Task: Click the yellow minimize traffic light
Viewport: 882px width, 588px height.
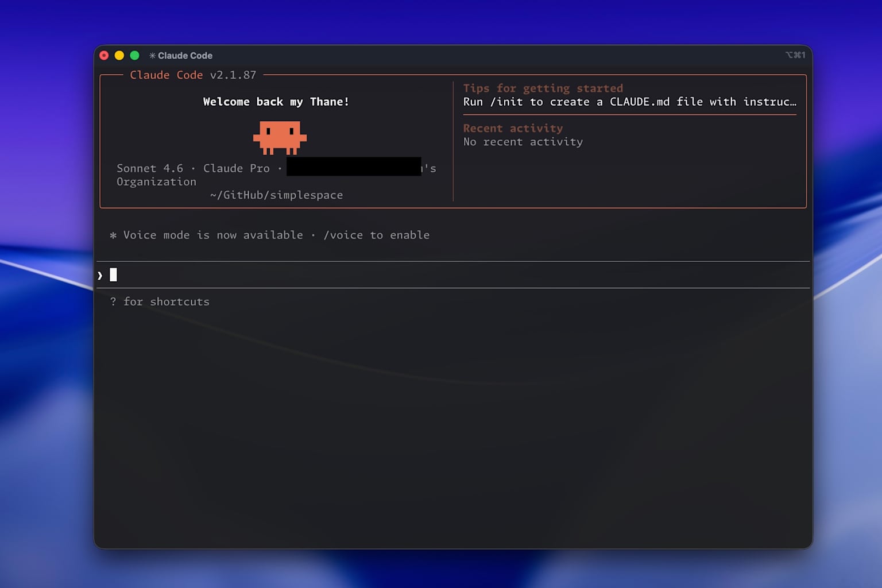Action: click(x=119, y=55)
